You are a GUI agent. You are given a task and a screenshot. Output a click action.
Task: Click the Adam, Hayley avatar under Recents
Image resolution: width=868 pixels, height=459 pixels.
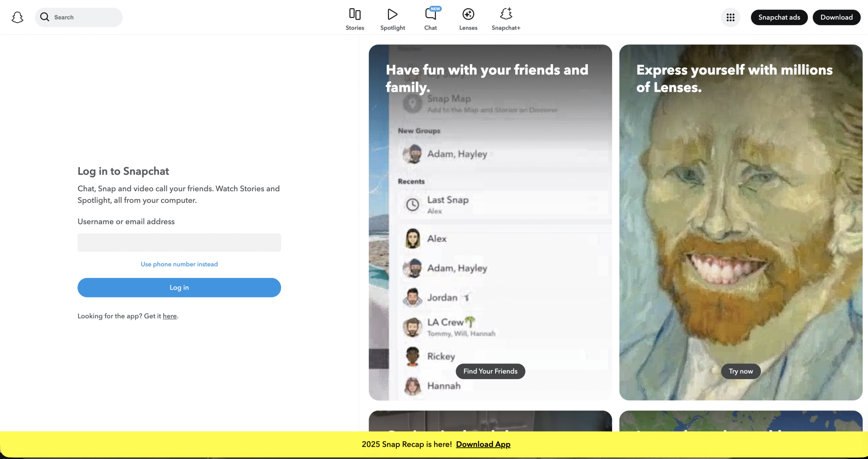tap(413, 268)
